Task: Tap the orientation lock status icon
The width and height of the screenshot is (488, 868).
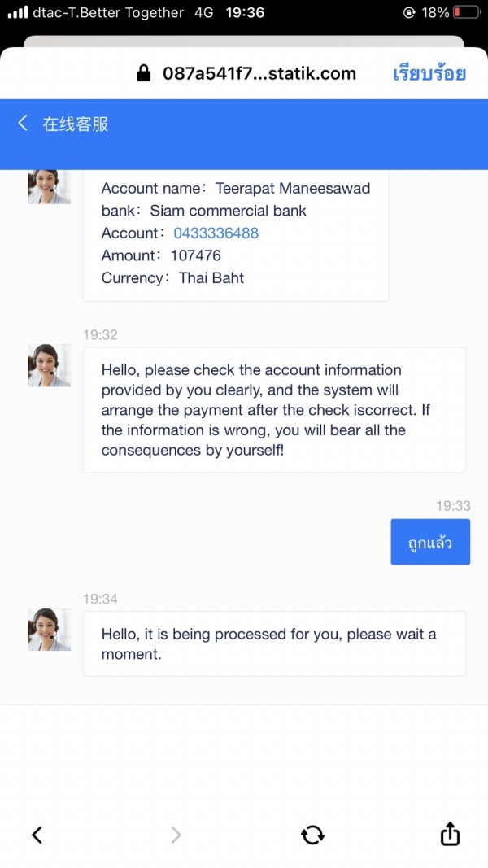Action: point(409,13)
